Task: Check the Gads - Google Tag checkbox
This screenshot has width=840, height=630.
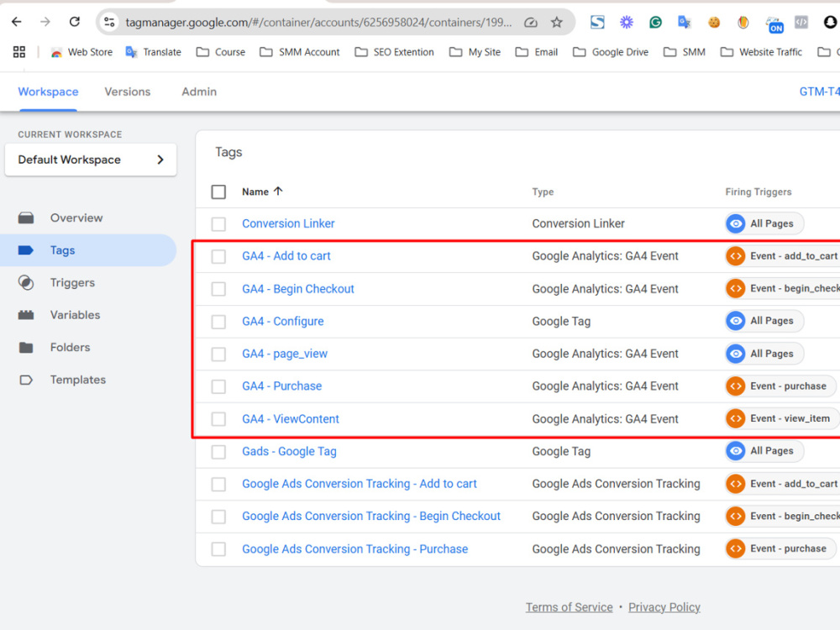Action: pos(218,452)
